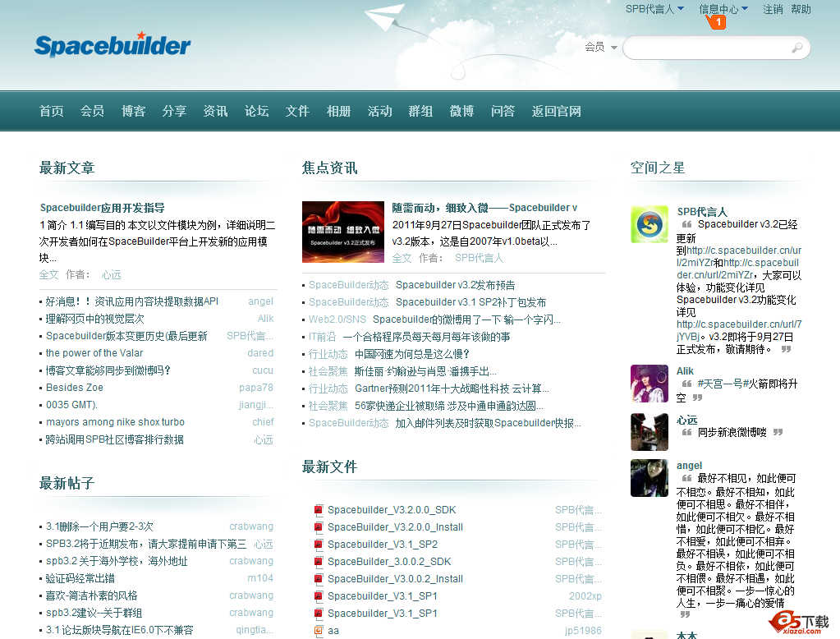Open post 喜欢-简洁朴素的风格
This screenshot has width=840, height=639.
(x=92, y=595)
